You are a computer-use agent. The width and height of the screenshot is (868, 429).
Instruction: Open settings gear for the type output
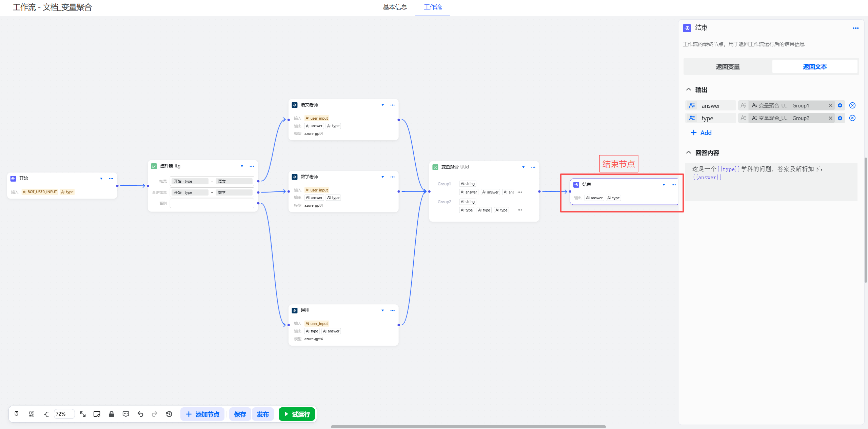tap(840, 118)
